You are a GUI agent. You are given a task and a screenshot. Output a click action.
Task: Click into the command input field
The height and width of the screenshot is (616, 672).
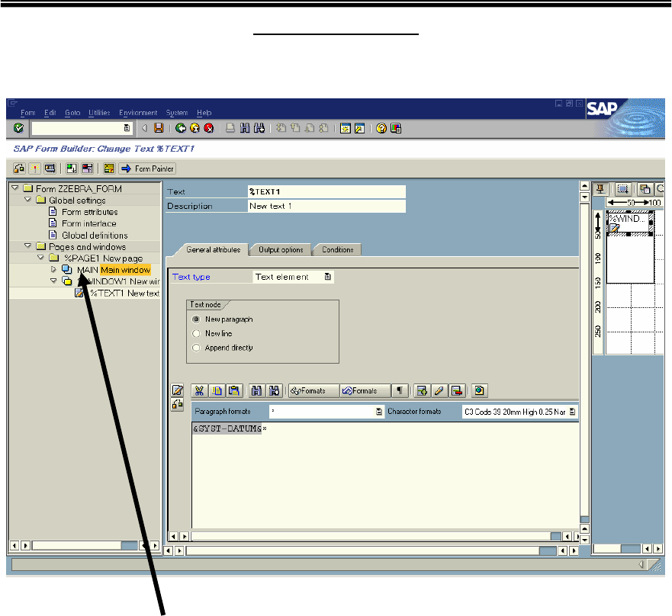click(77, 127)
